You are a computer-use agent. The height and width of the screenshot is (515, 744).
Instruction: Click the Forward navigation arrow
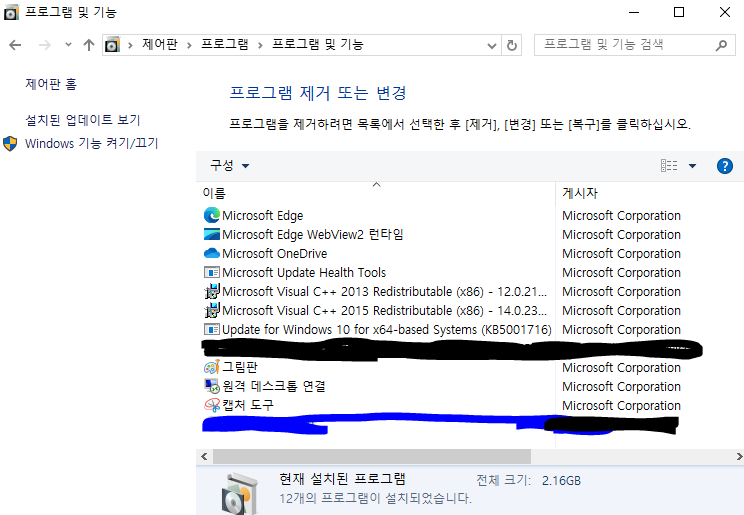click(x=44, y=45)
